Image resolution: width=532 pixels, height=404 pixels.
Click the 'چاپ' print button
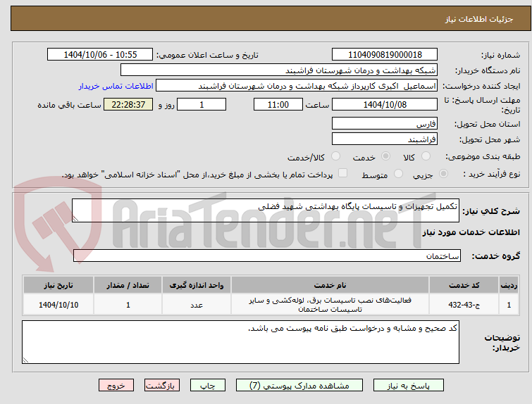tap(208, 386)
